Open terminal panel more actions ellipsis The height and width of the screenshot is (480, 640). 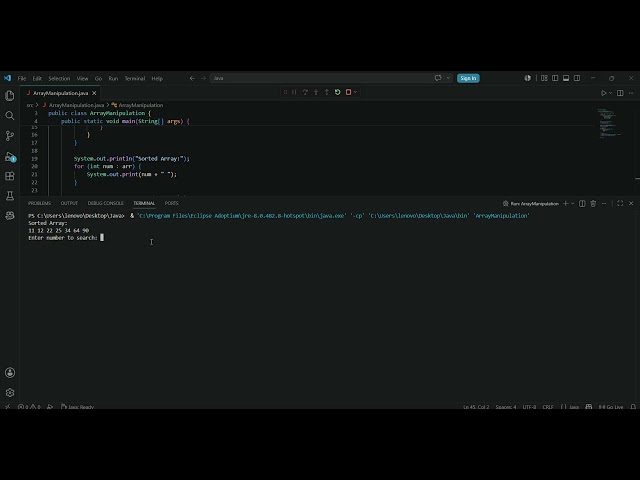(604, 203)
